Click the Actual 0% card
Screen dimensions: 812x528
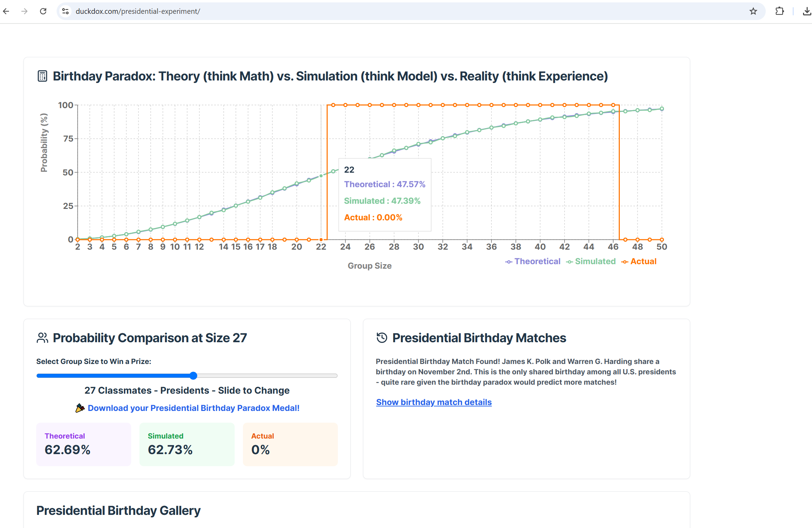coord(290,444)
